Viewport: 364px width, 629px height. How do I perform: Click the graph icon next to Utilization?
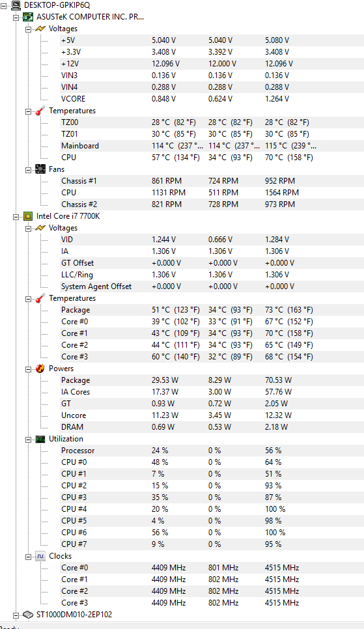pos(40,439)
